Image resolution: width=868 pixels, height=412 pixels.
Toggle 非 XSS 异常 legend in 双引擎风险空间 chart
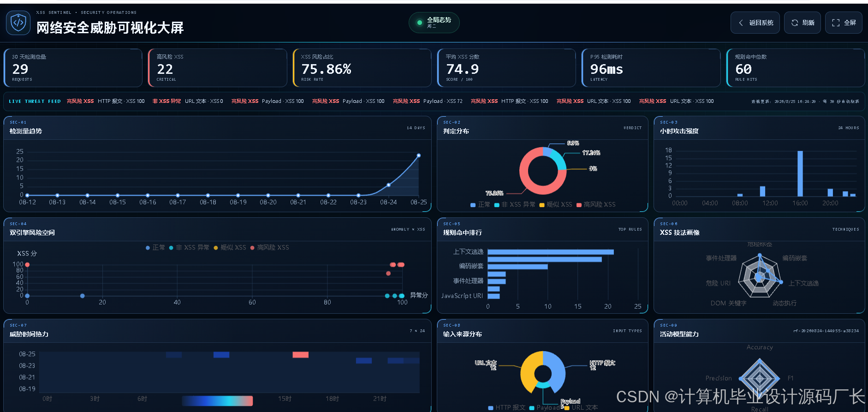(x=189, y=248)
